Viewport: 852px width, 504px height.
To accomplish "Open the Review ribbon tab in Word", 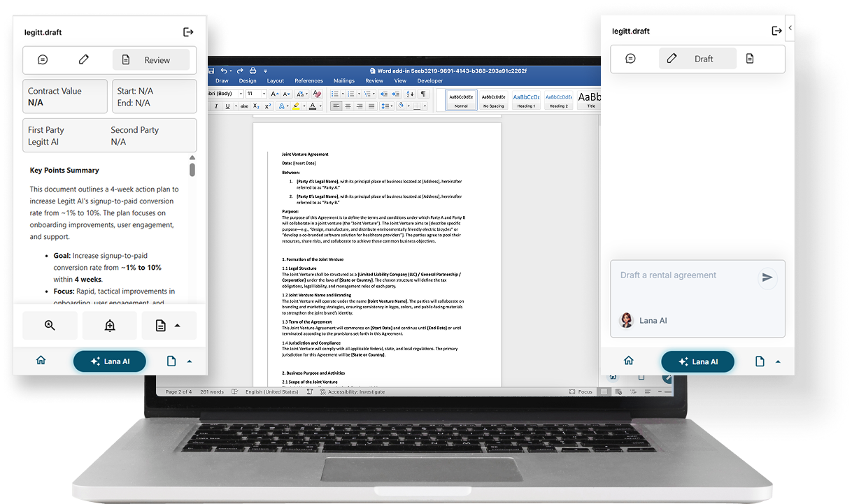I will 374,80.
